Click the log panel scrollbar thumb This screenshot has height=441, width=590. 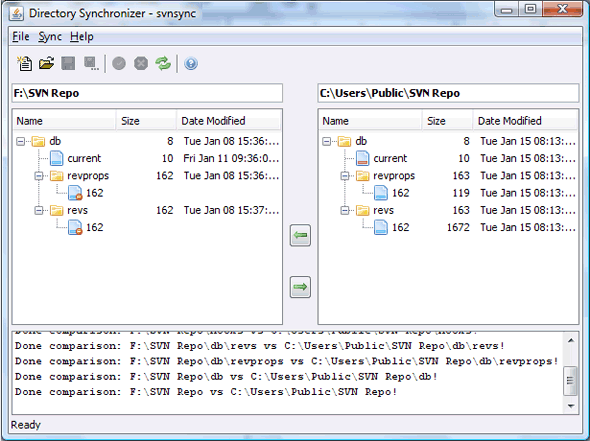pyautogui.click(x=570, y=380)
